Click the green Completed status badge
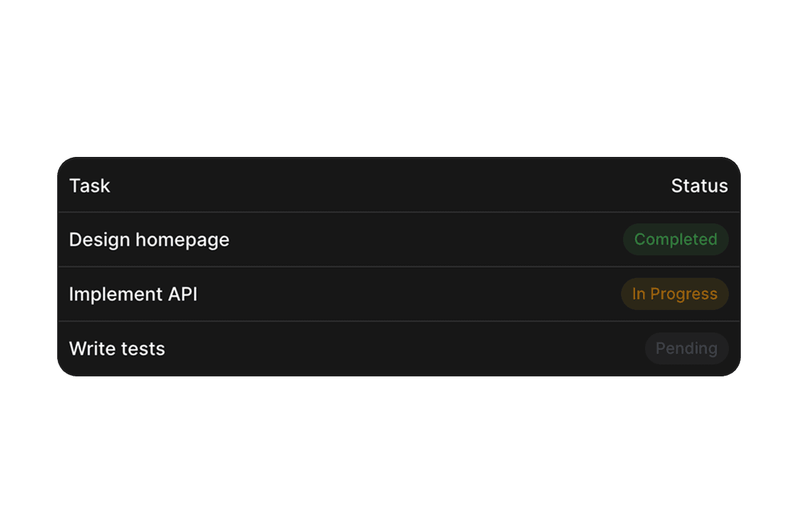 tap(676, 239)
